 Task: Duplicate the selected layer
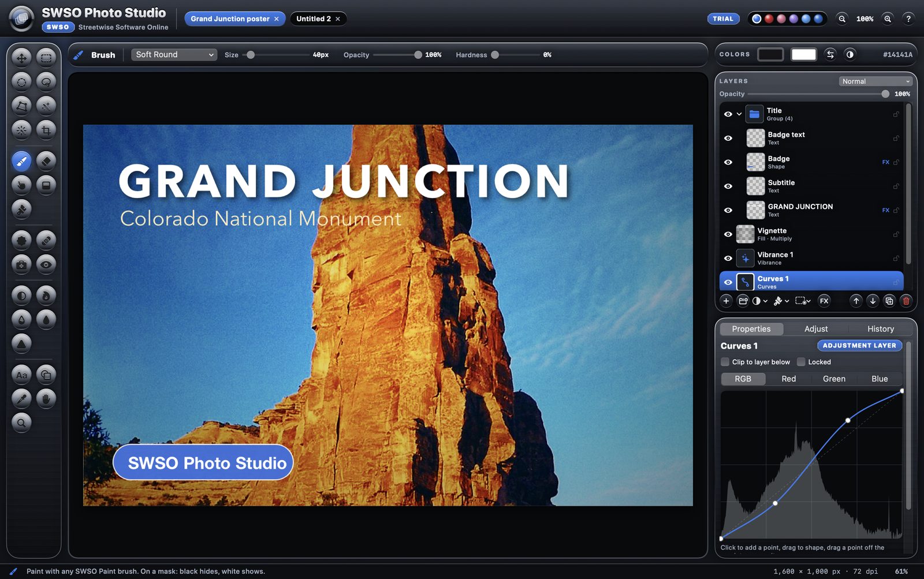tap(889, 301)
